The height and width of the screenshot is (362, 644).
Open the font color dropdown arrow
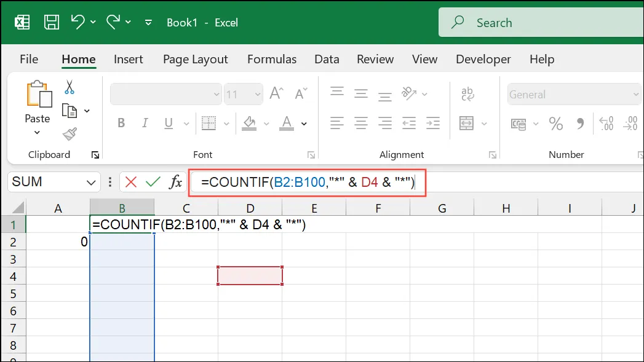pyautogui.click(x=304, y=124)
